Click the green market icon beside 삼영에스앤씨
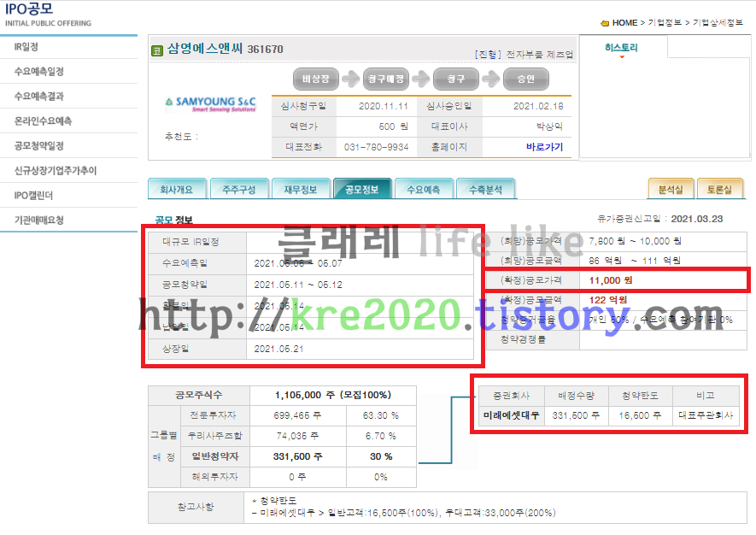 (156, 50)
